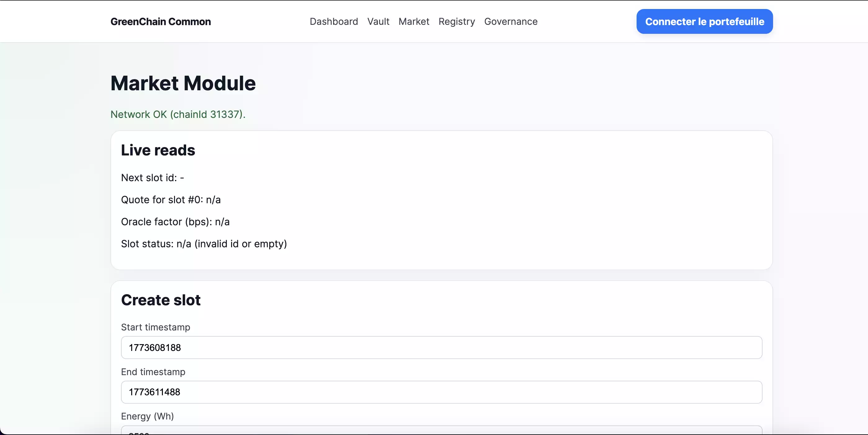The width and height of the screenshot is (868, 435).
Task: Click the Create slot heading
Action: click(x=160, y=300)
